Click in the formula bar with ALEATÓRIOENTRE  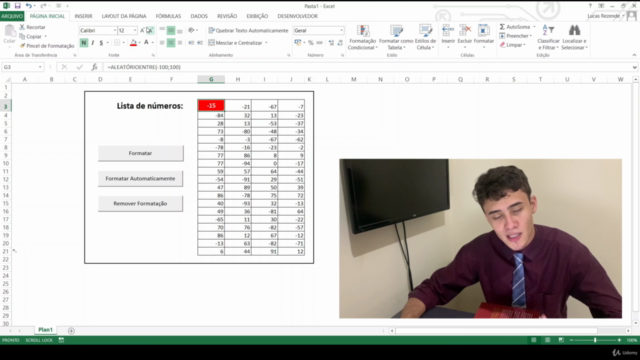click(x=367, y=67)
